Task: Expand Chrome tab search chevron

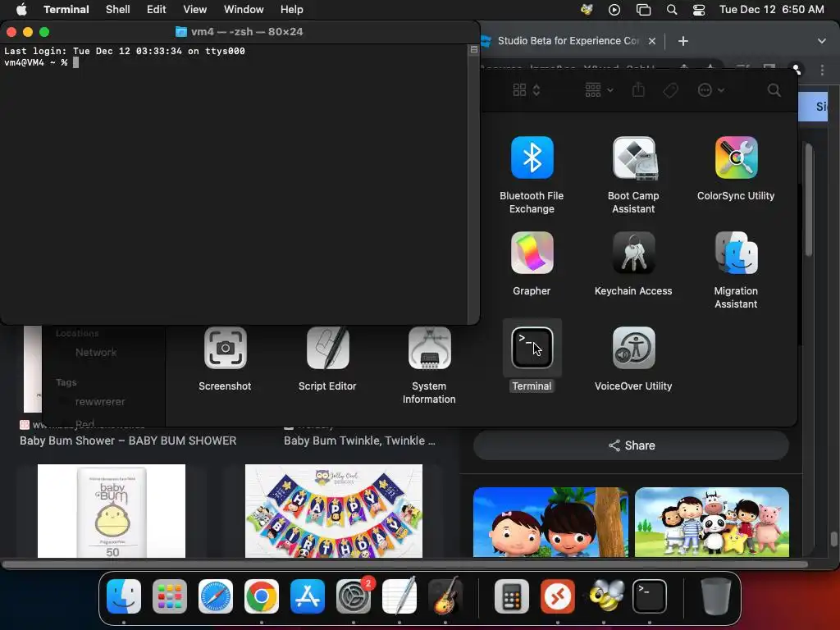Action: [x=822, y=41]
